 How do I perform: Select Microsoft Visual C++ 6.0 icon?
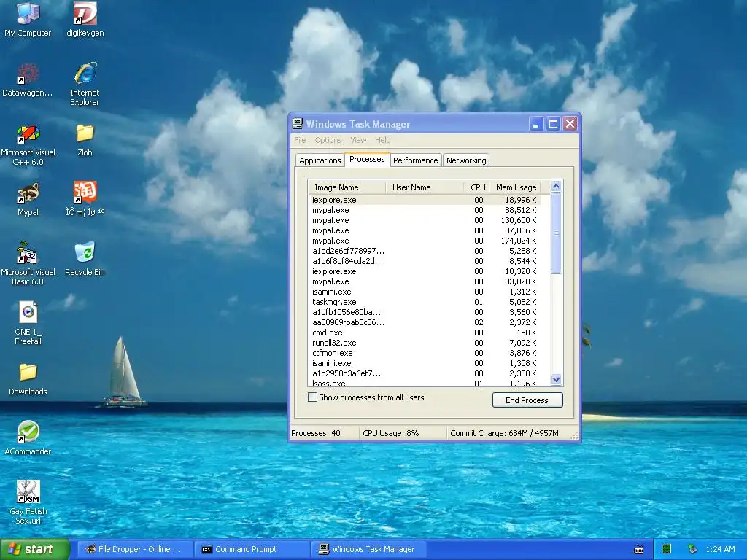click(x=28, y=145)
